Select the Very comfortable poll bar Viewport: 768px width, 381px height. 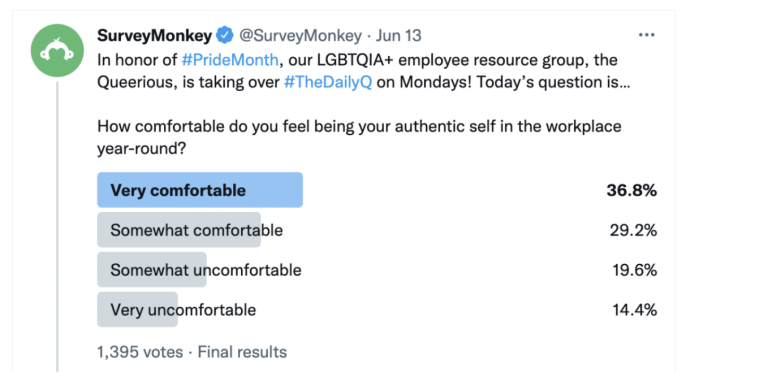coord(200,190)
